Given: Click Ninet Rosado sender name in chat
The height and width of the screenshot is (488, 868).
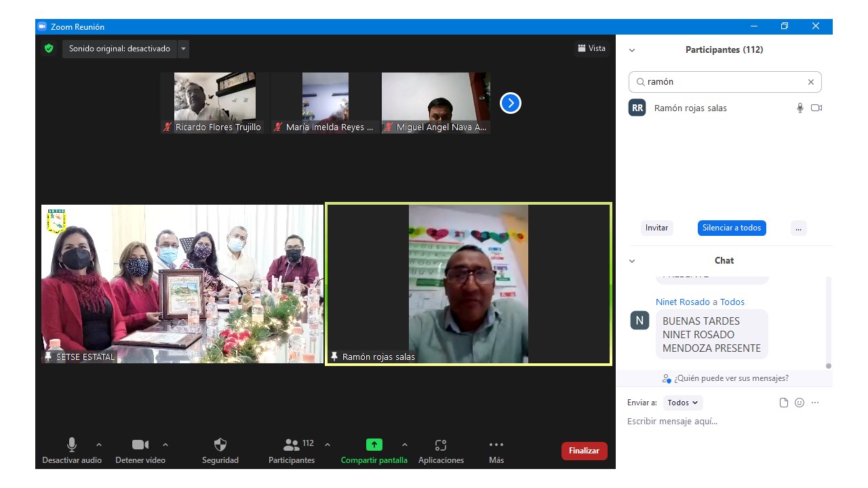Looking at the screenshot, I should tap(683, 302).
